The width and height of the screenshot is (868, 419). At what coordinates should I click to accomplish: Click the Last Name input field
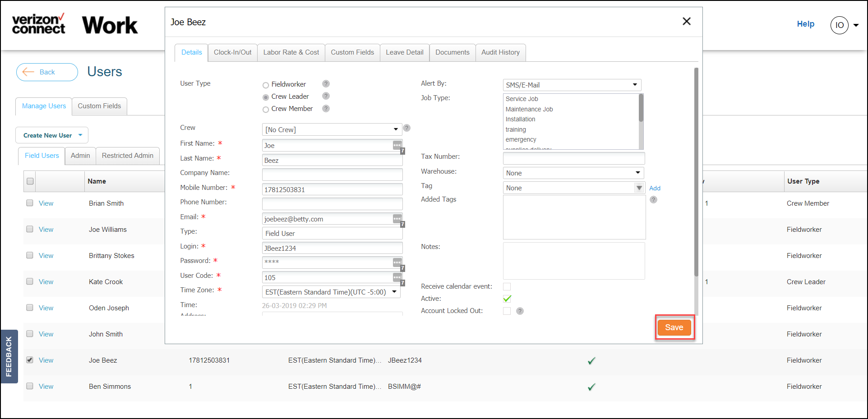tap(332, 160)
